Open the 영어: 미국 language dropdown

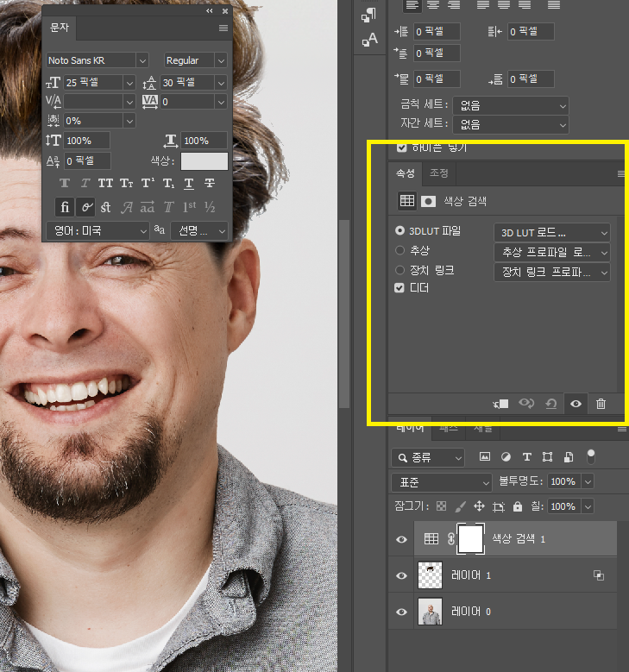click(97, 231)
